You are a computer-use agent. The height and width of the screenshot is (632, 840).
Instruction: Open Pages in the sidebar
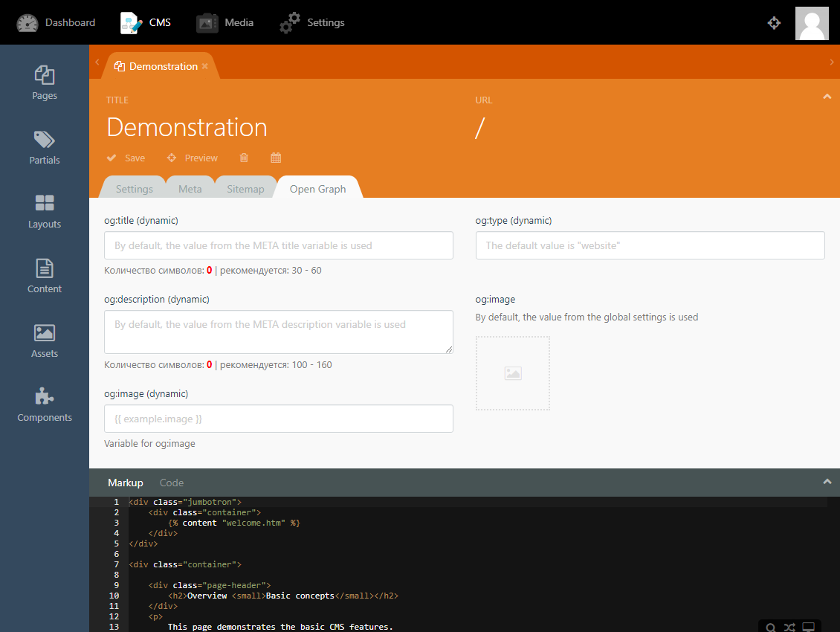point(45,83)
